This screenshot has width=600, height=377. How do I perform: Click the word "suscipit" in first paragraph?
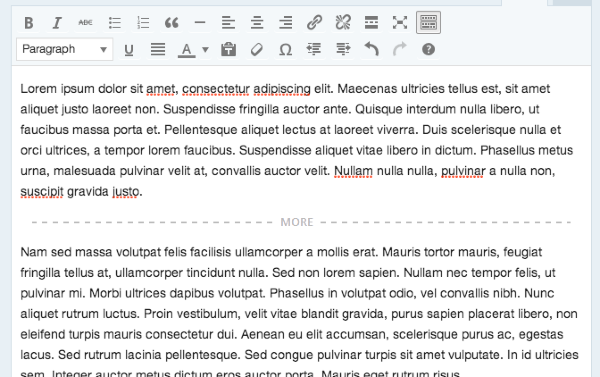[x=42, y=191]
